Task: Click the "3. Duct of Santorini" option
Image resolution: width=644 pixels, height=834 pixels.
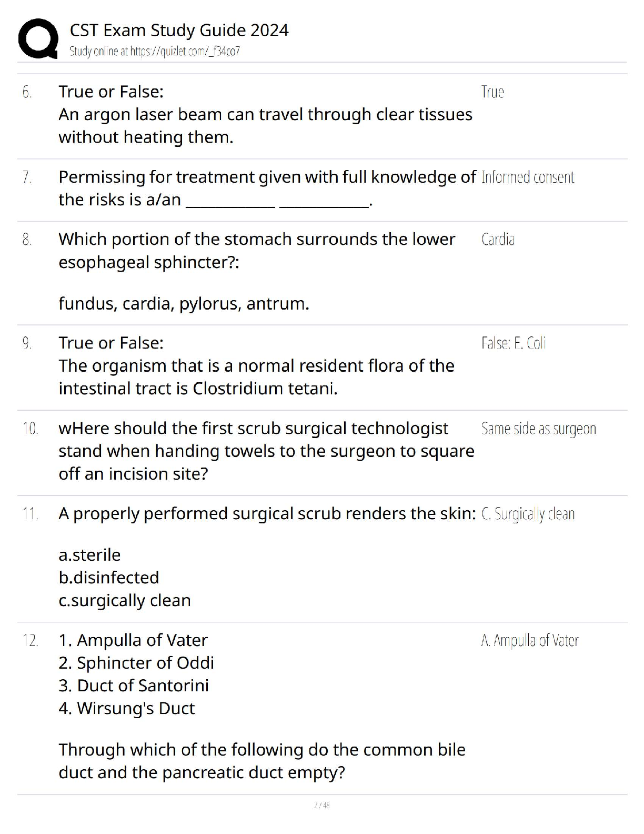Action: coord(134,686)
